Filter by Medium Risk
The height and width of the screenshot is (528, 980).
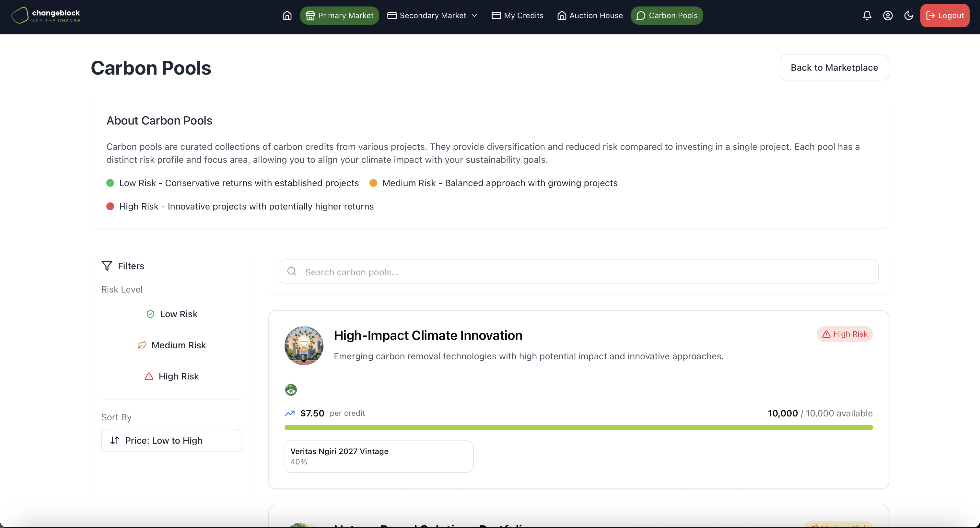(x=171, y=345)
